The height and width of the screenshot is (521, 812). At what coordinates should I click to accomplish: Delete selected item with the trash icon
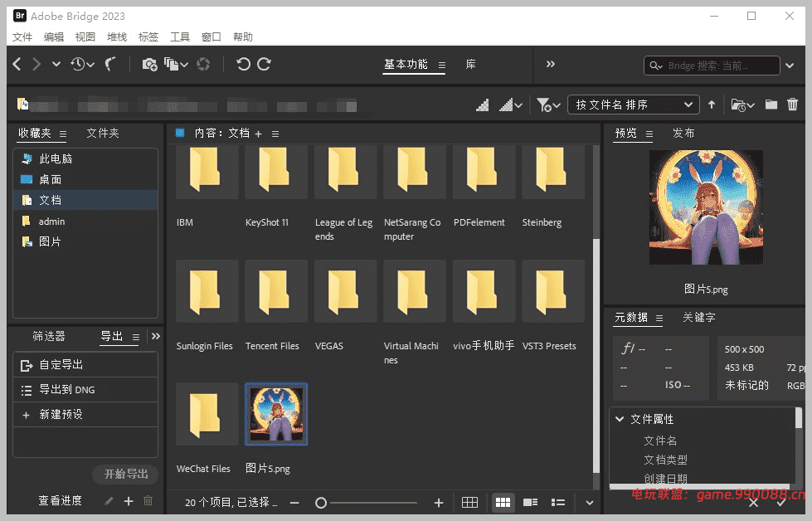pyautogui.click(x=792, y=104)
